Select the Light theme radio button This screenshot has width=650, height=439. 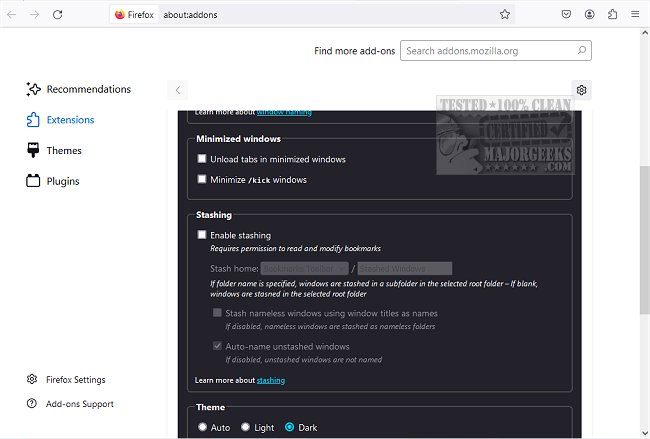[246, 427]
